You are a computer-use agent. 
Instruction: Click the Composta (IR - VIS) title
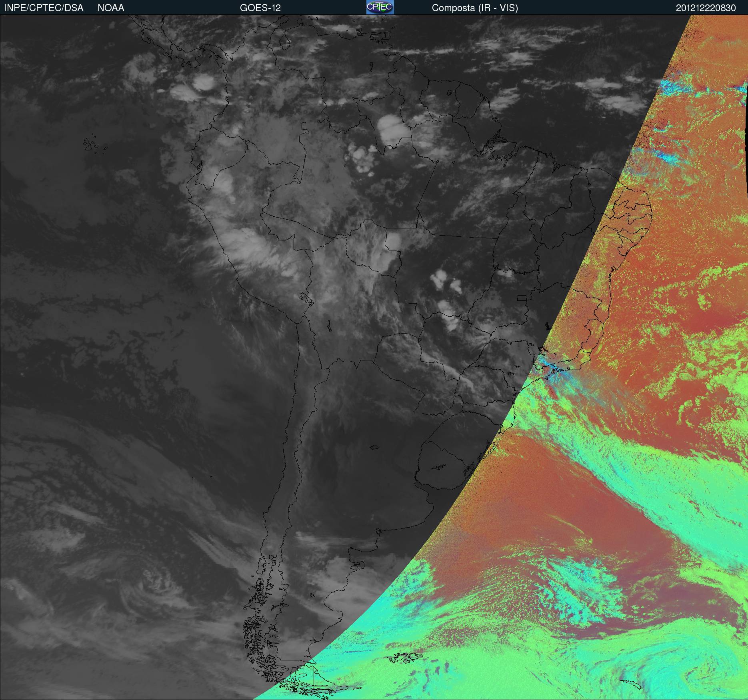[x=475, y=8]
